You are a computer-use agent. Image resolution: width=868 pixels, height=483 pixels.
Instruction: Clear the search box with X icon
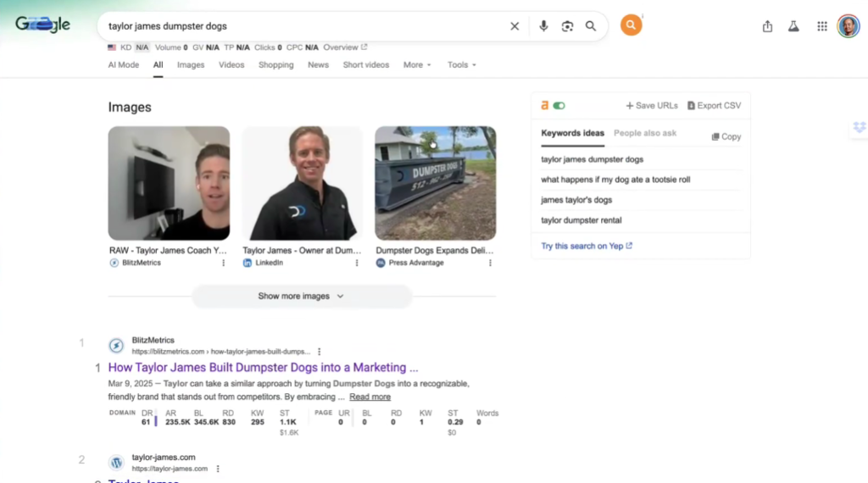click(515, 26)
